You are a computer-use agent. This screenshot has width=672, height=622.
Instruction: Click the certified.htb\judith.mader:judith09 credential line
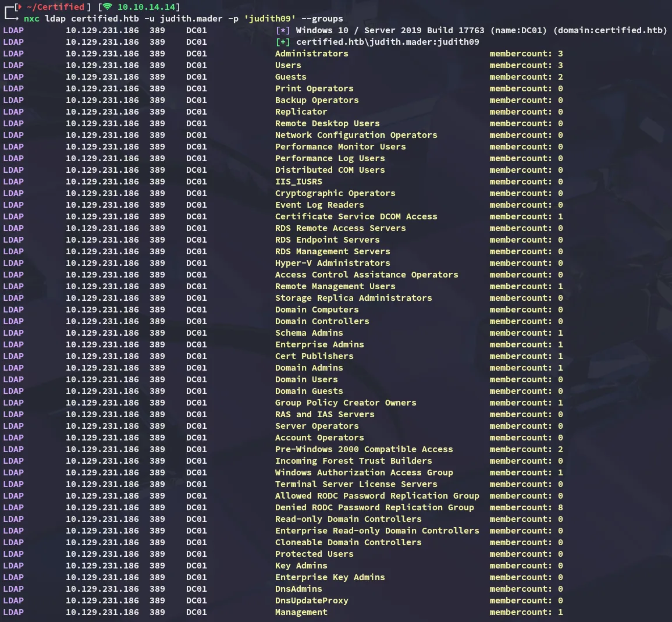pyautogui.click(x=387, y=42)
